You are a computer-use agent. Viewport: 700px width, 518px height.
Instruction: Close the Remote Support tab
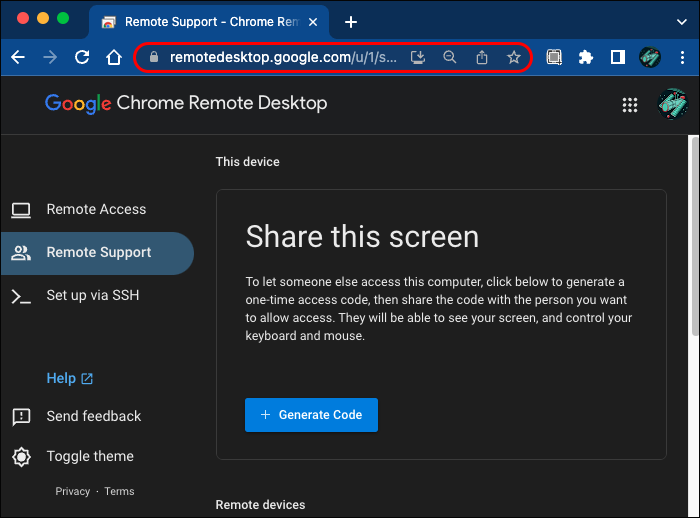tap(313, 22)
